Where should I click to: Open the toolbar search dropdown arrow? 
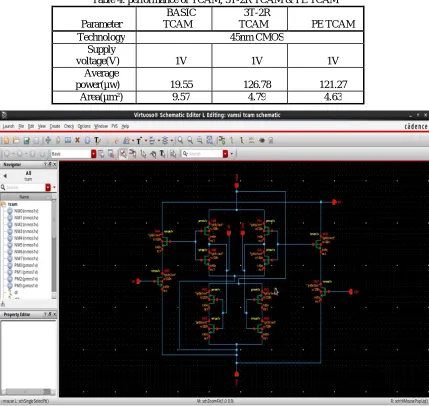(225, 154)
